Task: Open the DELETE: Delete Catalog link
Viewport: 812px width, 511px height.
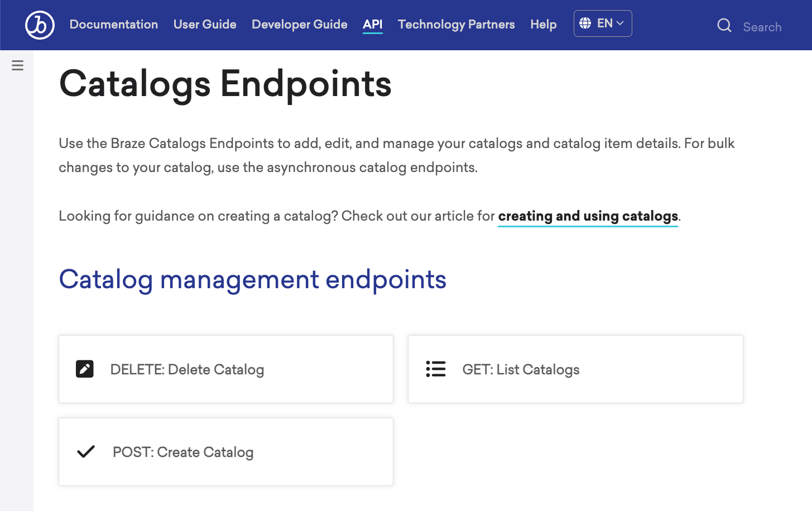Action: point(187,370)
